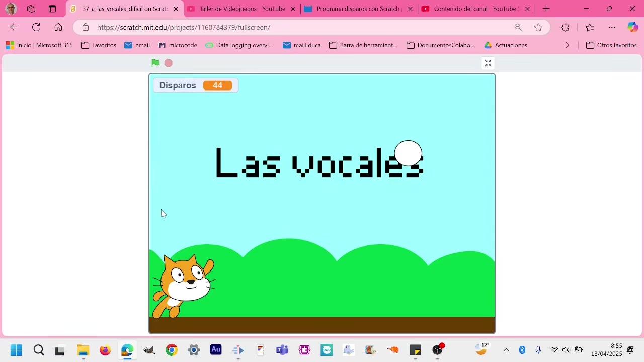Viewport: 644px width, 362px height.
Task: Close the Programa disparos con Scratch tab
Action: click(x=411, y=9)
